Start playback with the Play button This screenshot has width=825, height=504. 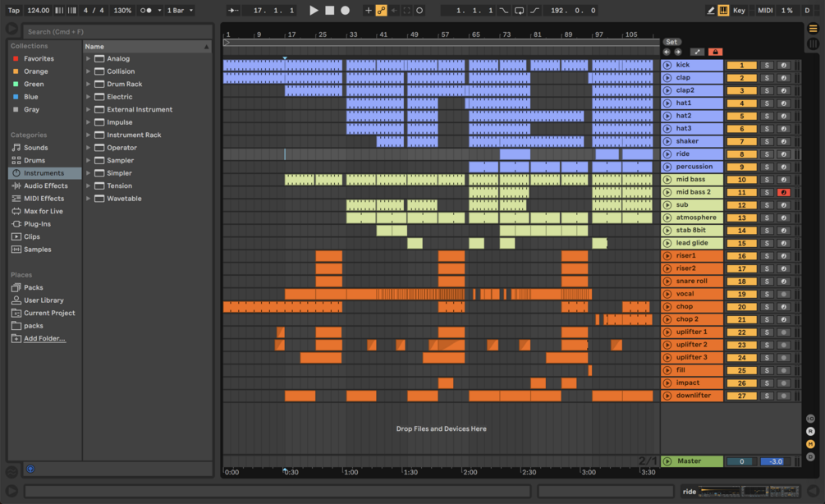[314, 10]
